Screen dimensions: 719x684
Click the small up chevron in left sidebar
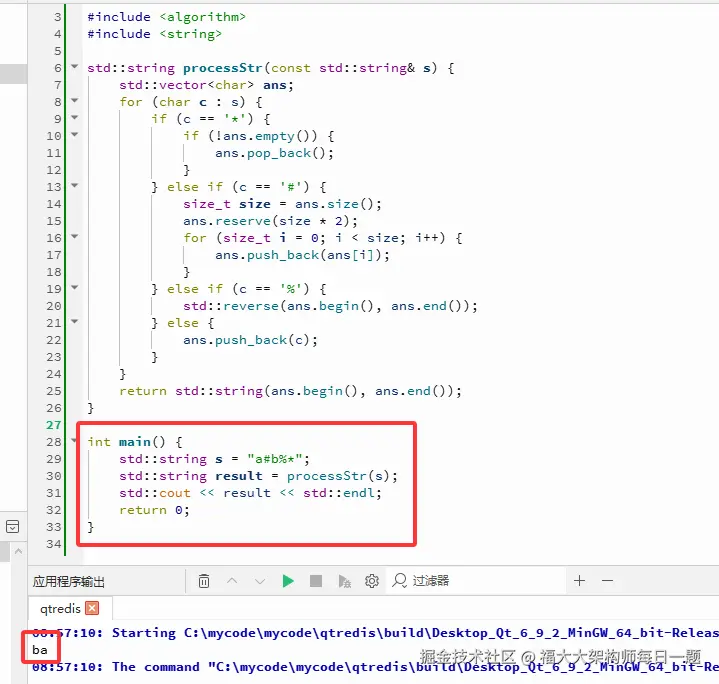pos(18,551)
